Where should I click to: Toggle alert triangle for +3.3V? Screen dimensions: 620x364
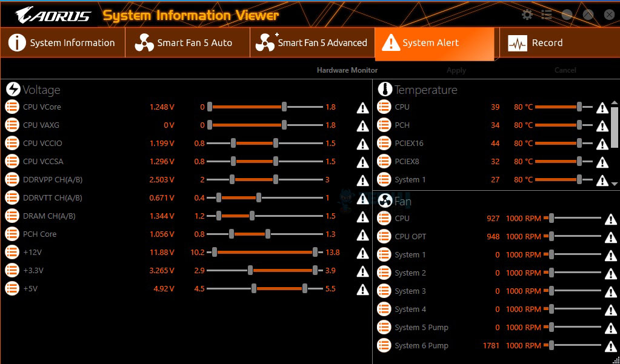[362, 271]
